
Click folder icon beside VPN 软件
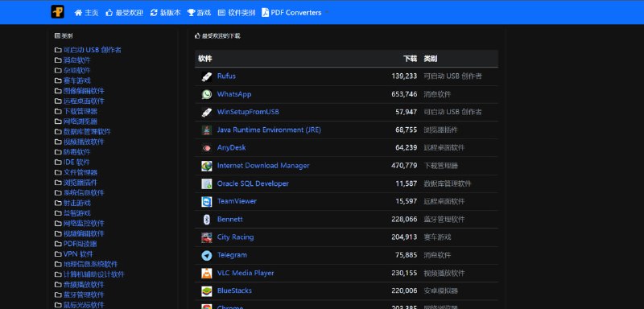pos(58,254)
